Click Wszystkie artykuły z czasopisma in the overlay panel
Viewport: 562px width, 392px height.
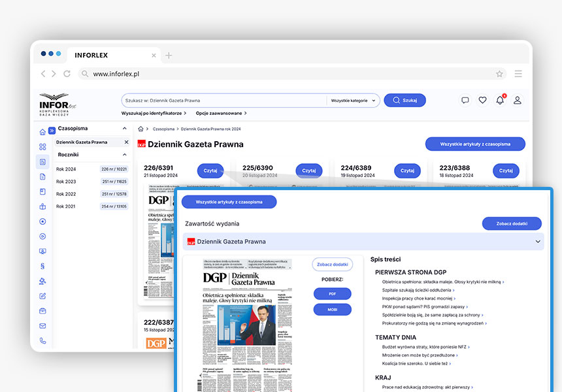[229, 202]
